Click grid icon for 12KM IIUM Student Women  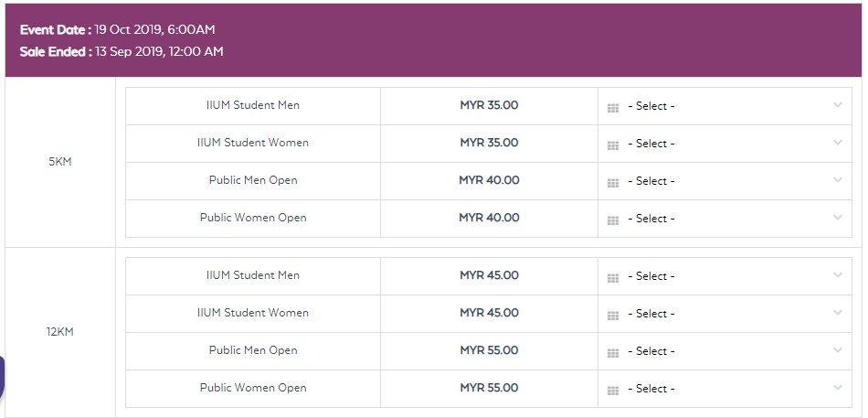(613, 315)
